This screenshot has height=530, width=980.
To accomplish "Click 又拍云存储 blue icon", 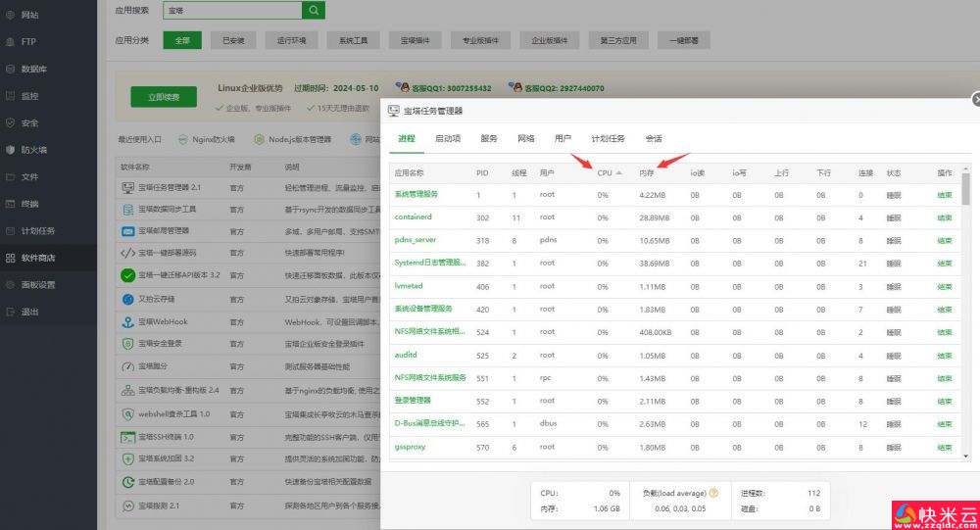I will click(x=128, y=300).
